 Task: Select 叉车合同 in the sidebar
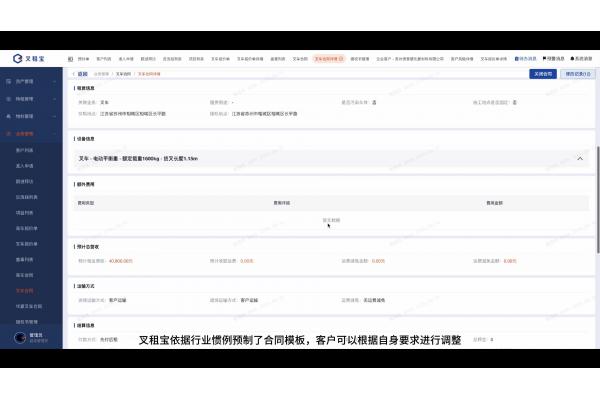tap(24, 290)
